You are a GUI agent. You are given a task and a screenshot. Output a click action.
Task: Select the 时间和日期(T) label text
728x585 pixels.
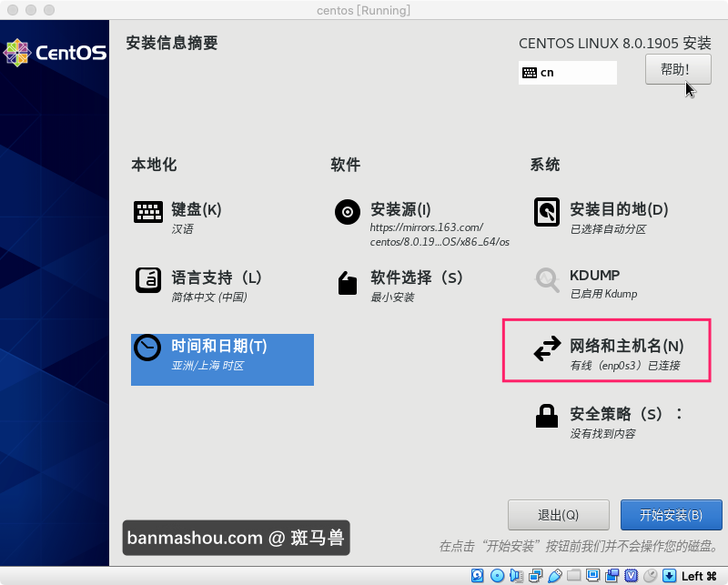click(x=219, y=346)
